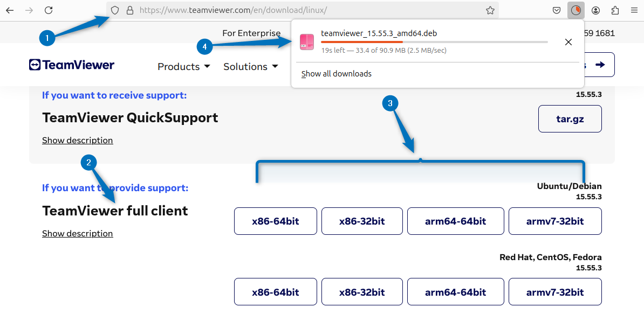
Task: Open Show all downloads
Action: tap(335, 73)
